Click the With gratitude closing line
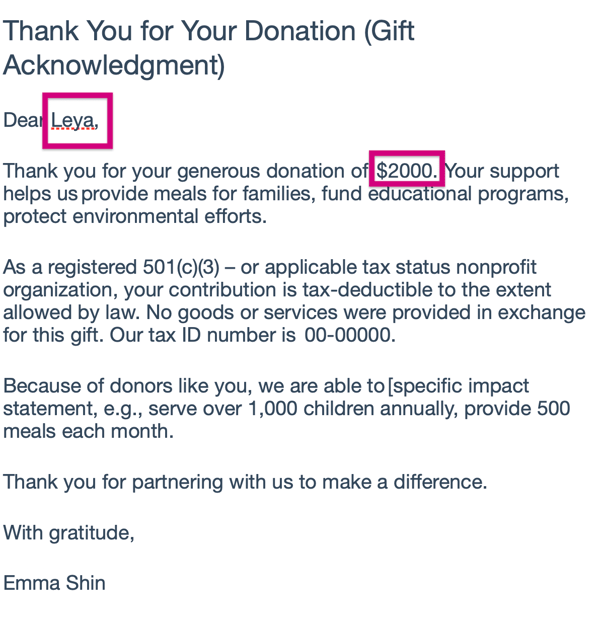This screenshot has height=624, width=600. (x=68, y=533)
